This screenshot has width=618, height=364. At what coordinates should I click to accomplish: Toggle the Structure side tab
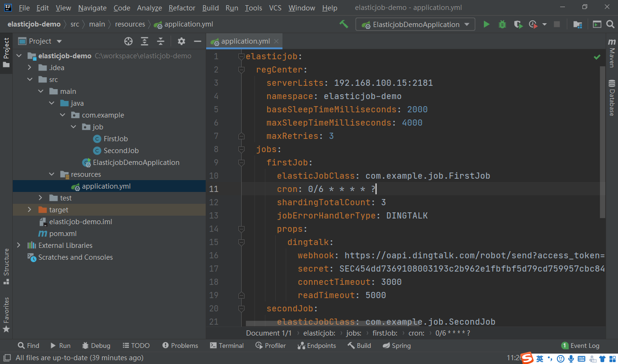(6, 266)
